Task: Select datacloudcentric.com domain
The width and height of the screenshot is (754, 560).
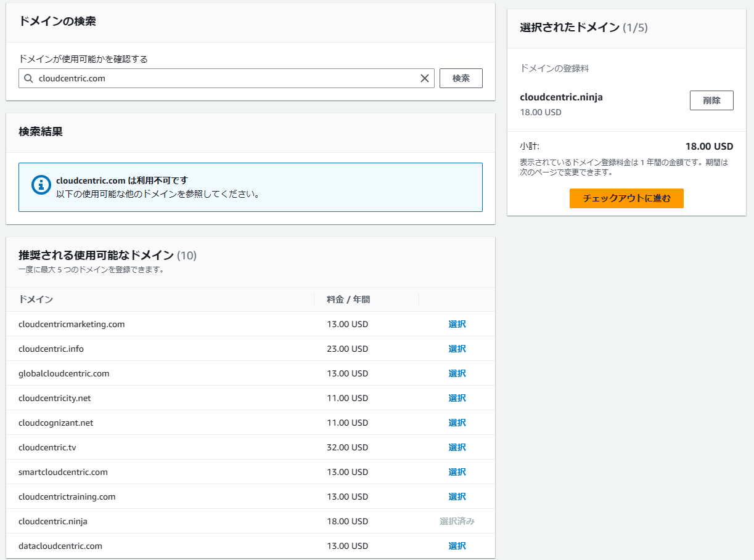Action: pos(457,546)
